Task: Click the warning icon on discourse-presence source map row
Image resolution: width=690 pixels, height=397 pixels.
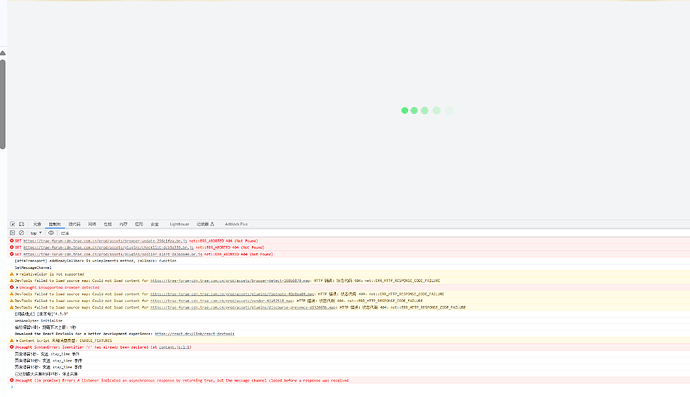Action: pyautogui.click(x=12, y=307)
